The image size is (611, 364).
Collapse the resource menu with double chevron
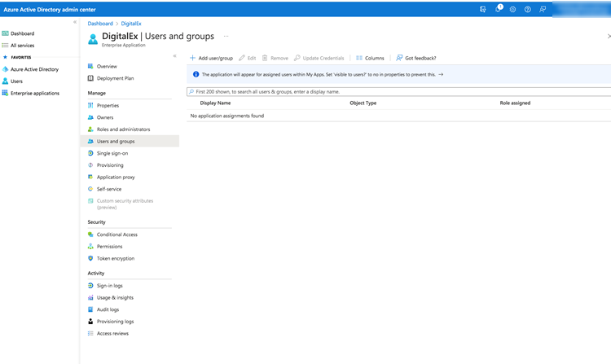click(x=174, y=55)
